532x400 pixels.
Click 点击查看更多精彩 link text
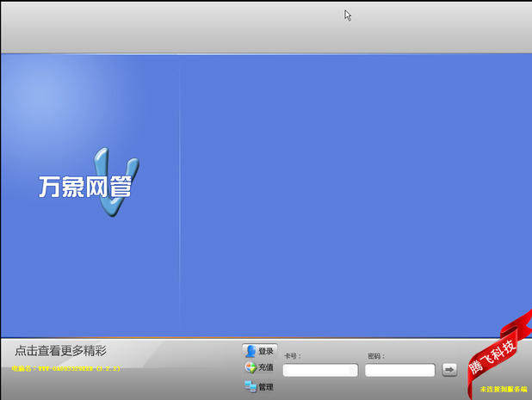tap(61, 350)
